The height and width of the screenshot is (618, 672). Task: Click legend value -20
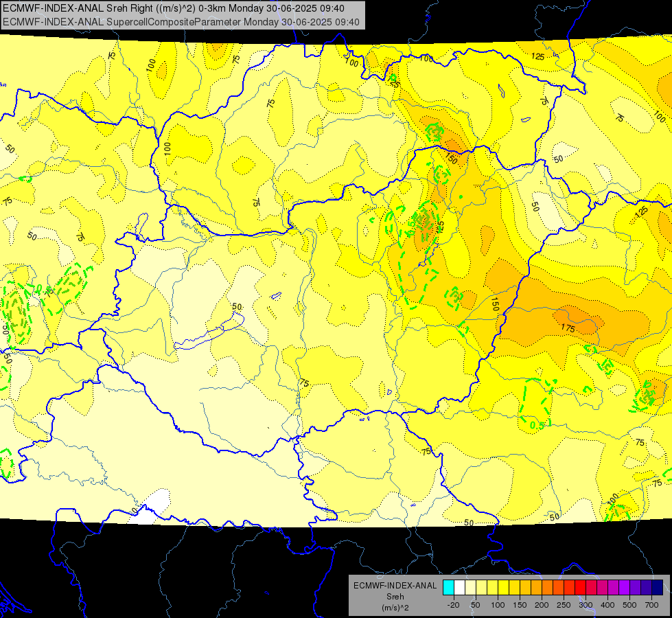454,605
